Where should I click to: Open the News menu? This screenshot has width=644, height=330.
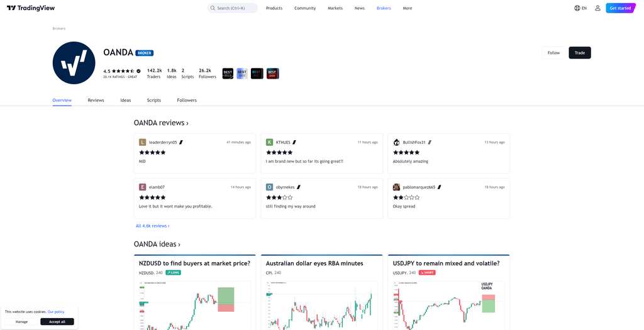click(359, 8)
